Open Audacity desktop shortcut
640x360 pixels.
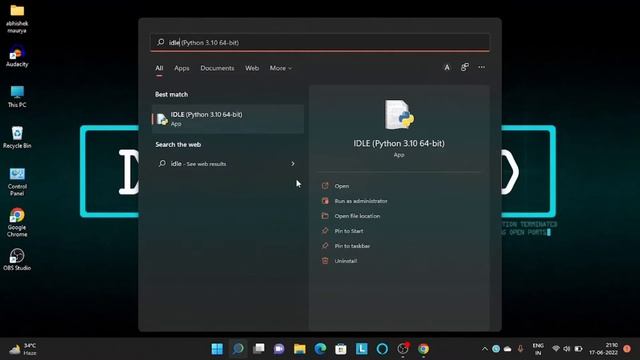[17, 56]
